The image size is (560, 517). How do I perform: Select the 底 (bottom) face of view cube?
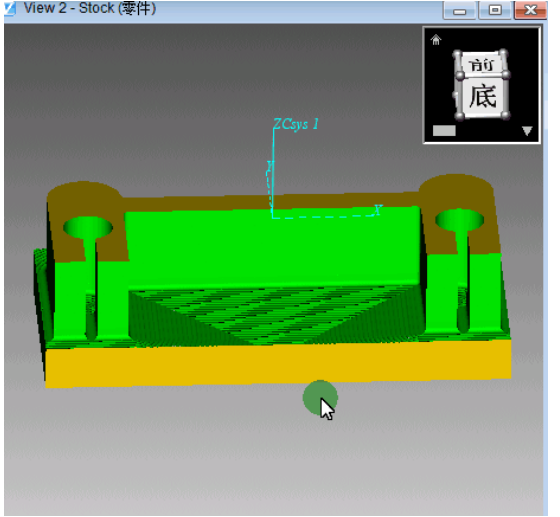pyautogui.click(x=483, y=96)
